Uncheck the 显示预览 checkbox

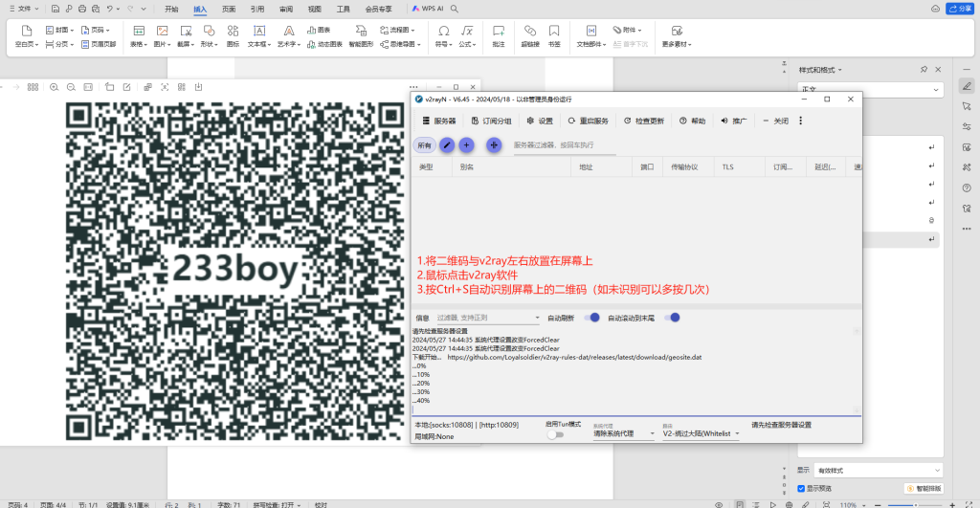click(x=801, y=488)
